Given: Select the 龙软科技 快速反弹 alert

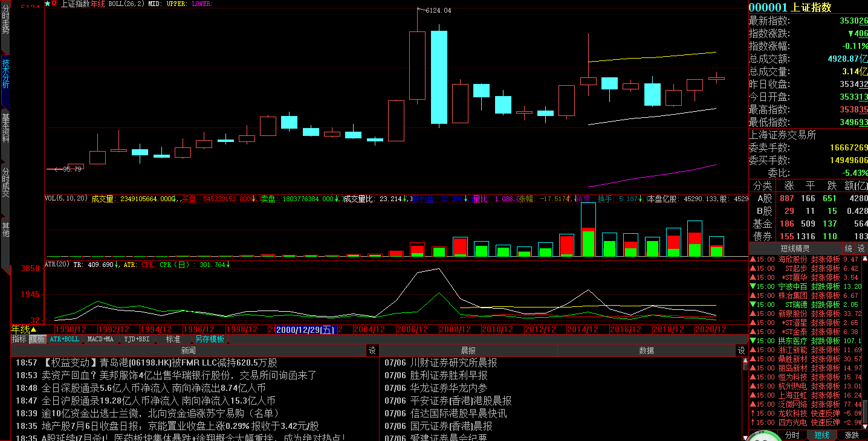Looking at the screenshot, I should pos(805,413).
